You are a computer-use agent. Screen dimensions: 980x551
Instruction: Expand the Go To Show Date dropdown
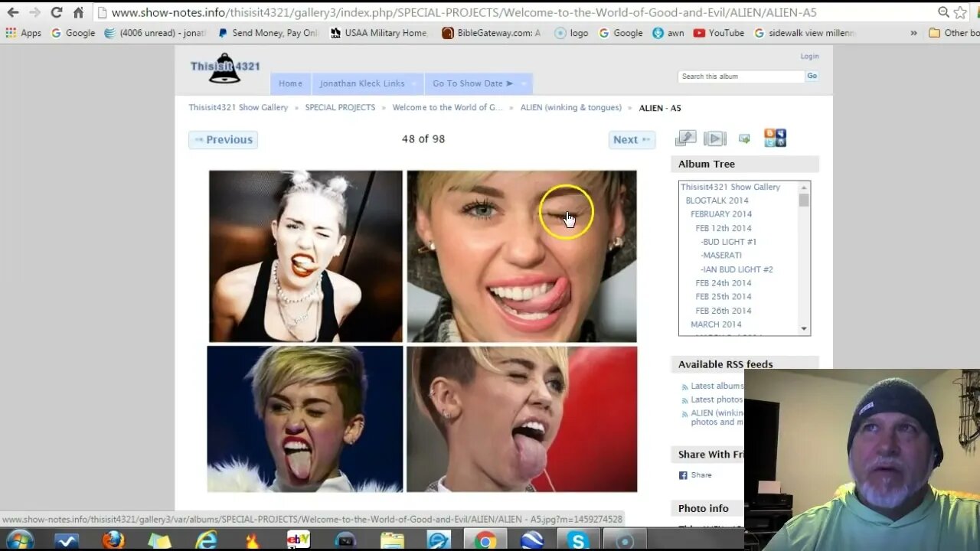click(x=479, y=83)
